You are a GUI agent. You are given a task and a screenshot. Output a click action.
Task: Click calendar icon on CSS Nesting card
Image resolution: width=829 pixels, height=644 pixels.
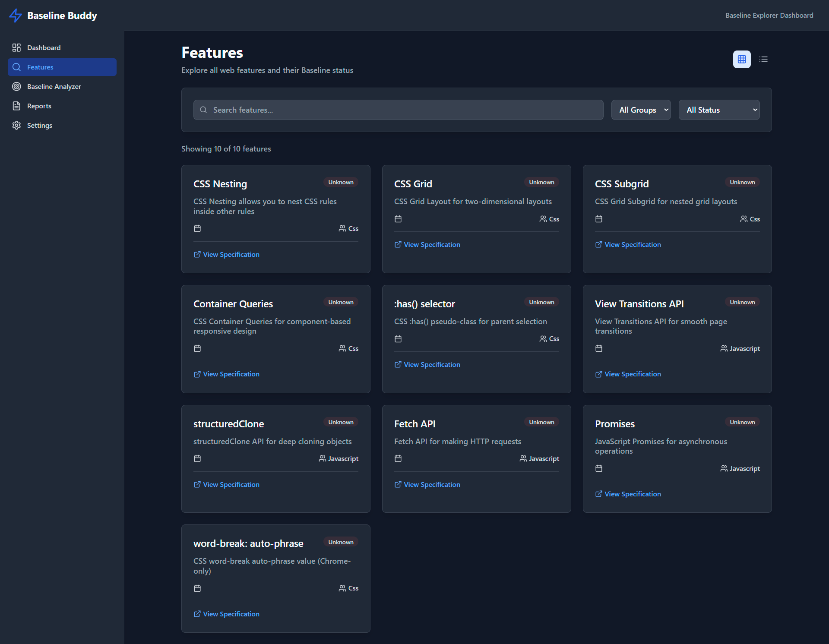(197, 228)
